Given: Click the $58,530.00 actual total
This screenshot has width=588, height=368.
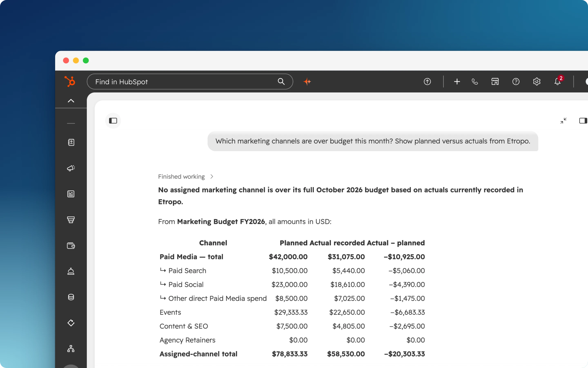Looking at the screenshot, I should tap(346, 354).
